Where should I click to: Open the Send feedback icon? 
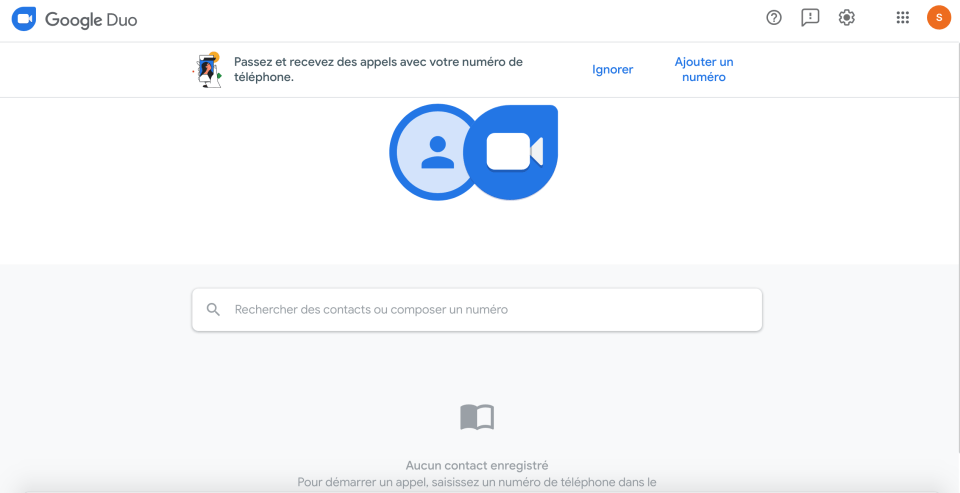point(810,18)
